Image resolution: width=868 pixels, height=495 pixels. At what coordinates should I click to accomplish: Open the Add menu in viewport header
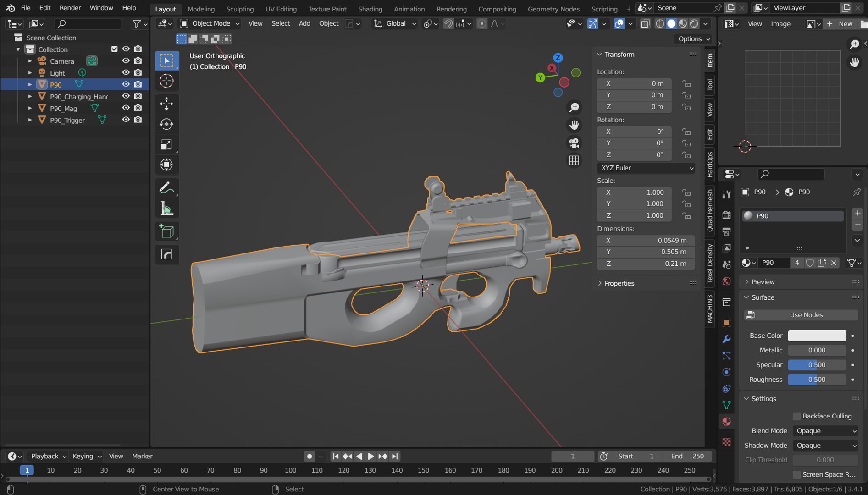pos(304,23)
